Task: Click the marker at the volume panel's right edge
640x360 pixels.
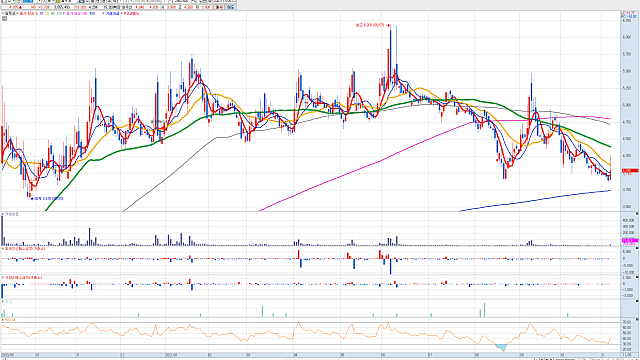Action: [x=637, y=213]
